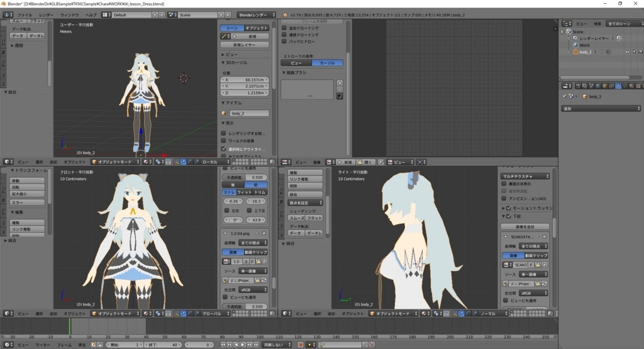Screen dimensions: 644x349
Task: Remove the 1-2-04.png background image
Action: (264, 233)
